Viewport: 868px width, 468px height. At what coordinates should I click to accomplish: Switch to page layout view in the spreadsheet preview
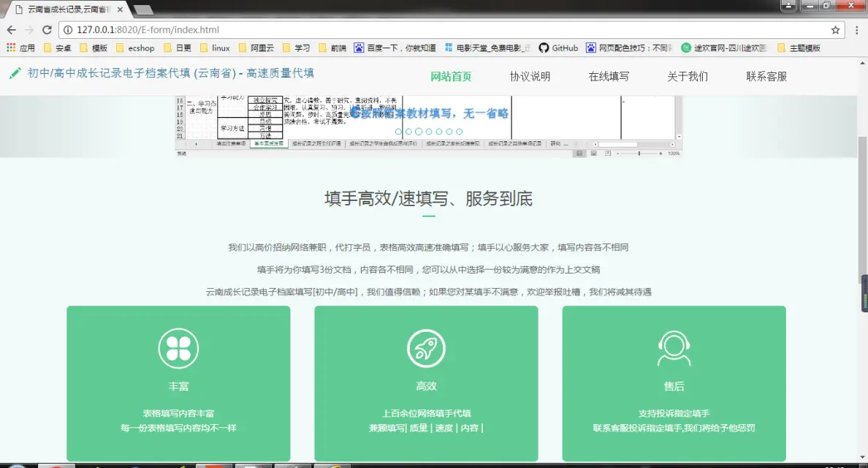[x=594, y=152]
